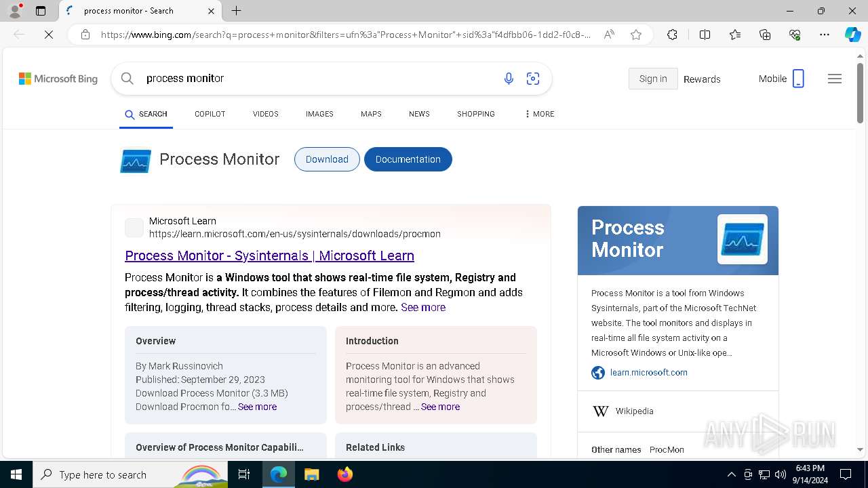Click Process Monitor image in knowledge card
Screen dimensions: 868x488
click(x=743, y=239)
